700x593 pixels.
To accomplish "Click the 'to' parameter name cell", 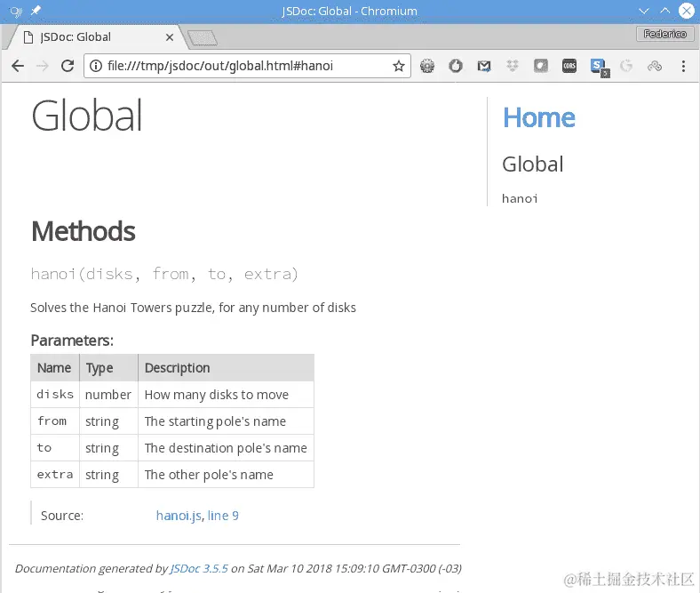I will coord(55,448).
